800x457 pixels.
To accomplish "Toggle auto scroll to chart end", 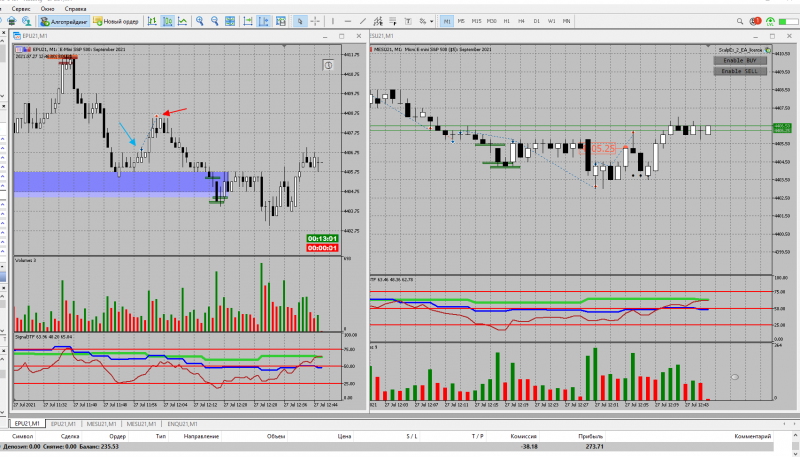I will (x=248, y=21).
